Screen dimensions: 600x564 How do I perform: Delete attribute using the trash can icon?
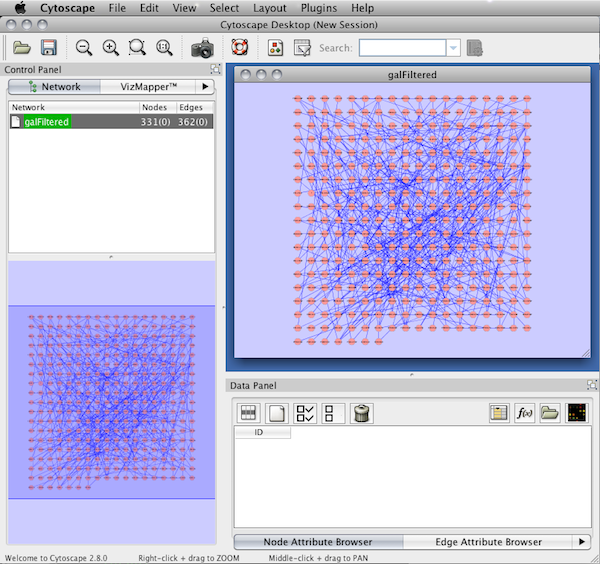(x=363, y=412)
